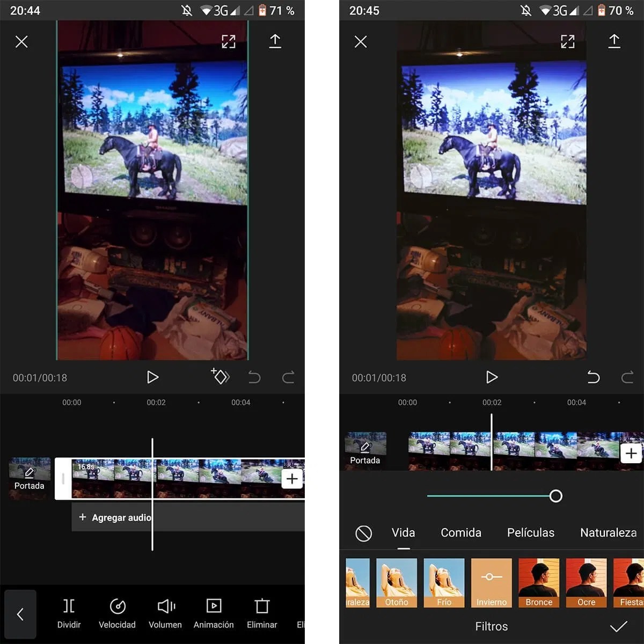Tap the 00:04 timeline mark in right screen
This screenshot has width=644, height=644.
point(576,402)
